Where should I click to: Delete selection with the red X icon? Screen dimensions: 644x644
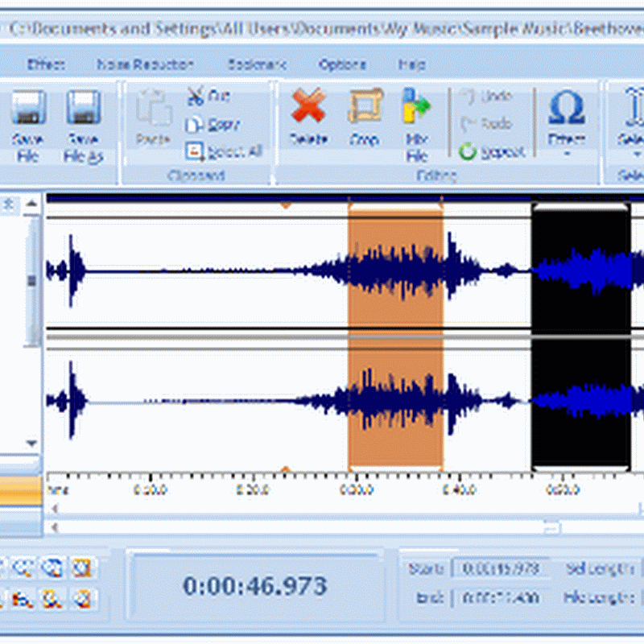click(308, 107)
